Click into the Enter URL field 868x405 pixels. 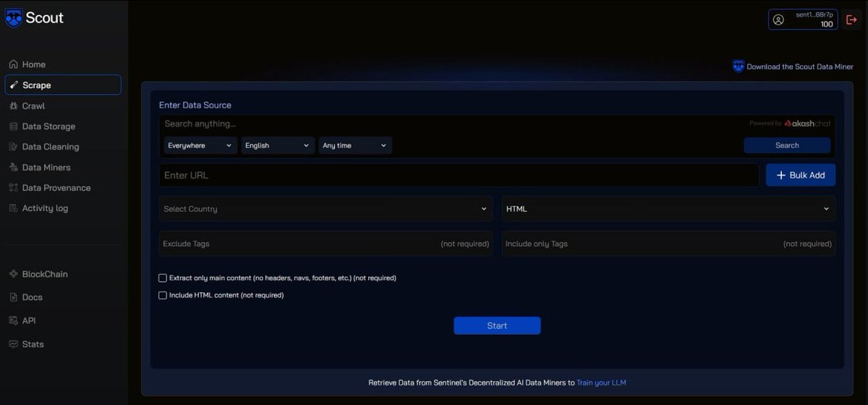[x=459, y=175]
